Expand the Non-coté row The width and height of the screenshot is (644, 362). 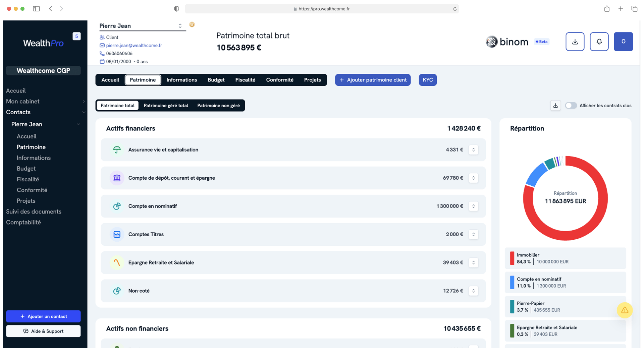(473, 291)
